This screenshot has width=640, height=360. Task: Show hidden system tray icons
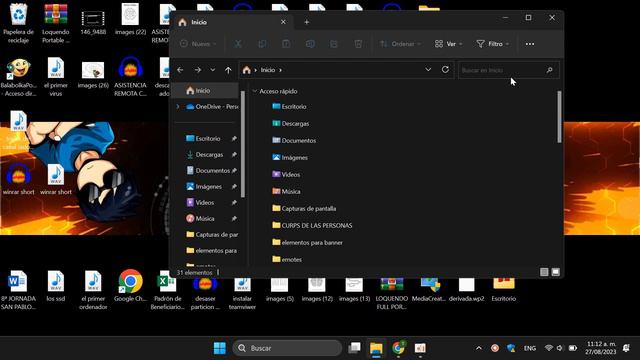click(x=479, y=348)
